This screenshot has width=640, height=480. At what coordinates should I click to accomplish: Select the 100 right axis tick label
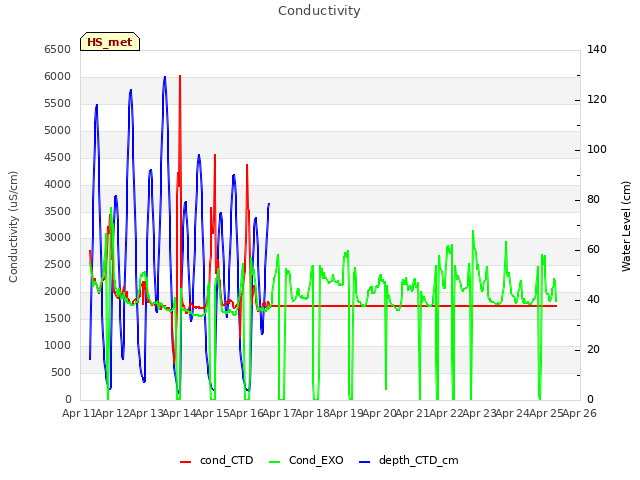tap(597, 149)
